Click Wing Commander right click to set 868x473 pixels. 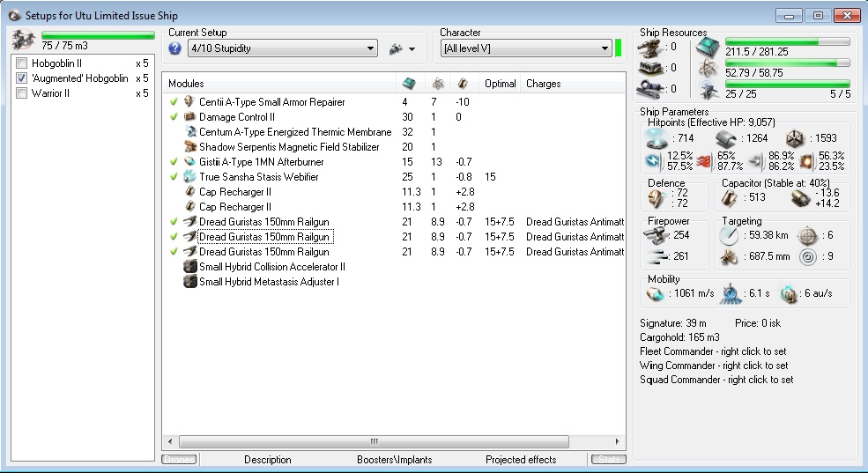click(714, 366)
